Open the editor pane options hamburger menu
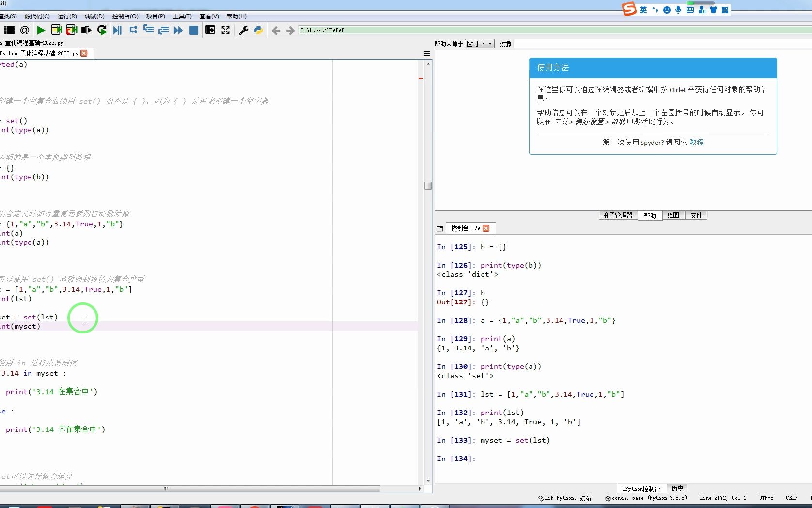The height and width of the screenshot is (508, 812). [427, 54]
